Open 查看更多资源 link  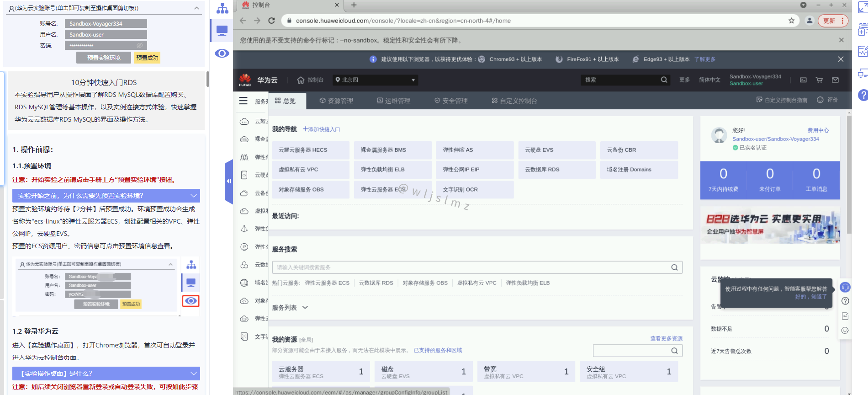pos(667,338)
